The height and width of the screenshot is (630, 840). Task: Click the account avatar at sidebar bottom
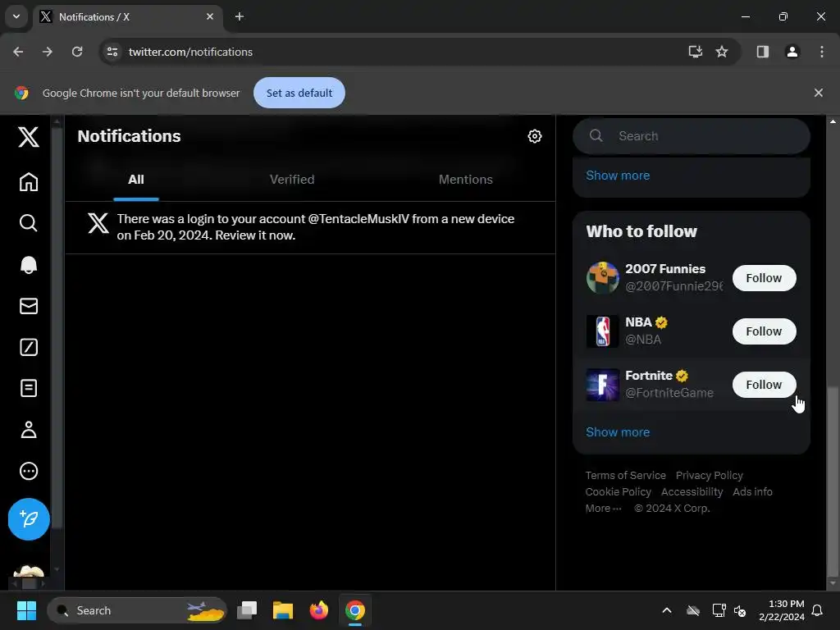pos(29,571)
